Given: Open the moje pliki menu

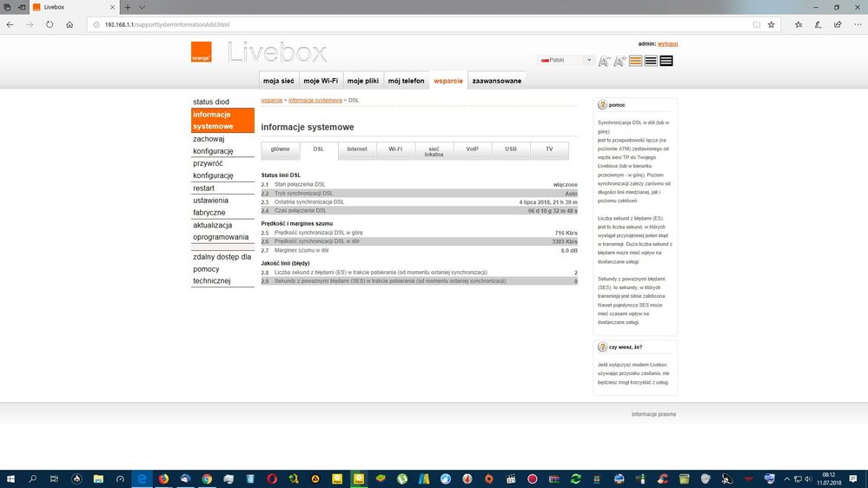Looking at the screenshot, I should click(x=363, y=81).
